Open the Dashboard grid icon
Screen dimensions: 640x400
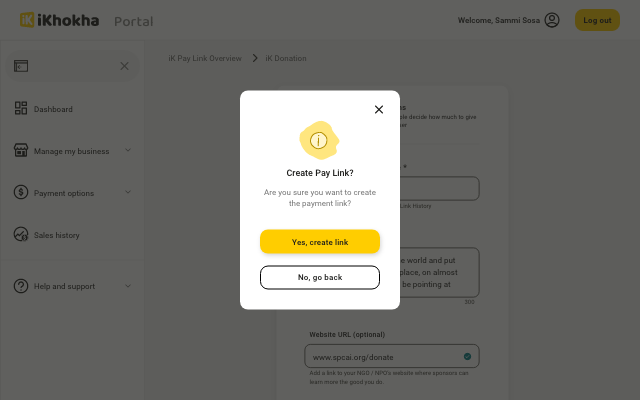21,109
